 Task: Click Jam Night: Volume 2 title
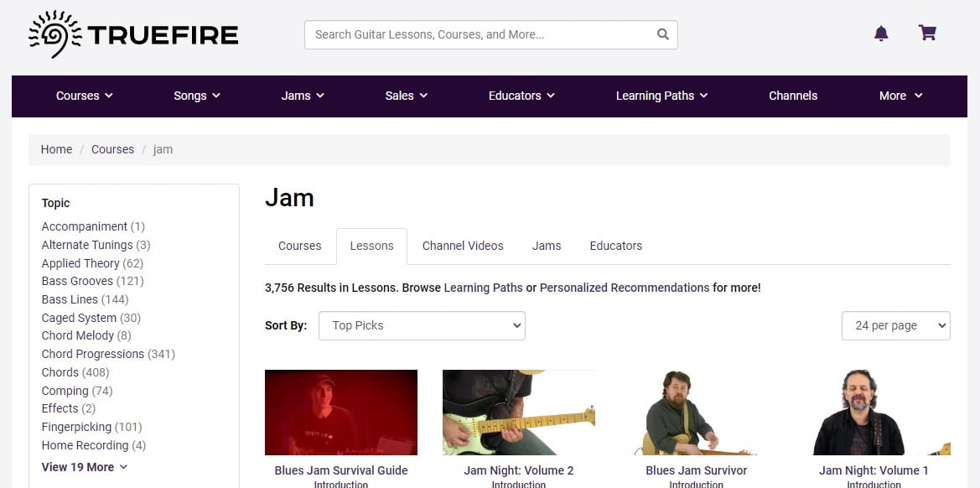click(519, 470)
